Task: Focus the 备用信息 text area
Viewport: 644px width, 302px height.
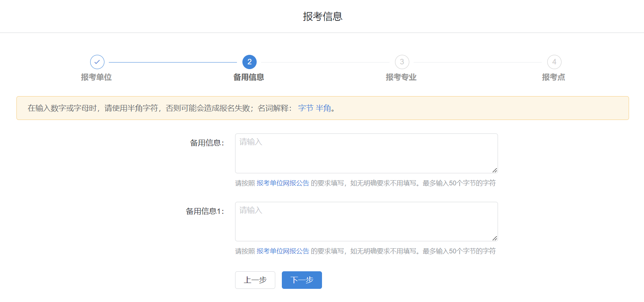Action: (366, 153)
